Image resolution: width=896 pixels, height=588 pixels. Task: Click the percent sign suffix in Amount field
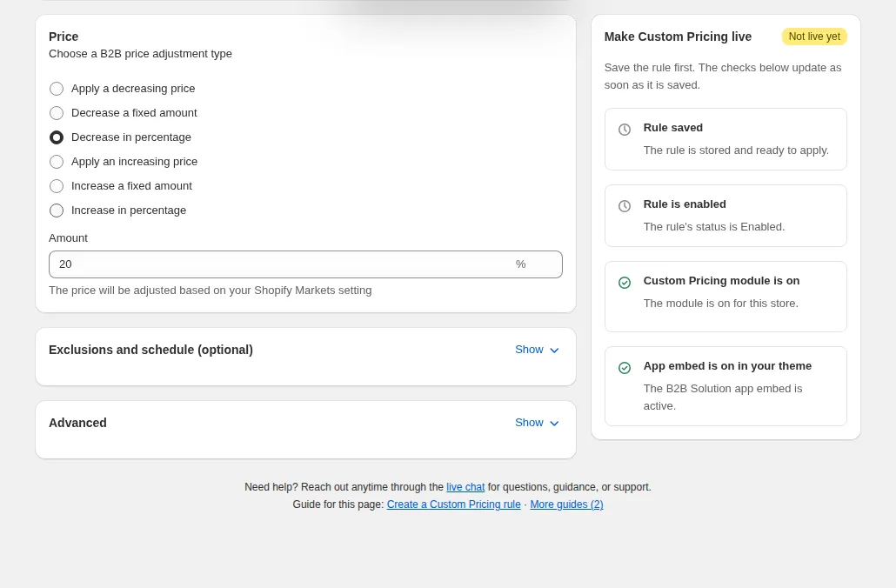click(520, 264)
